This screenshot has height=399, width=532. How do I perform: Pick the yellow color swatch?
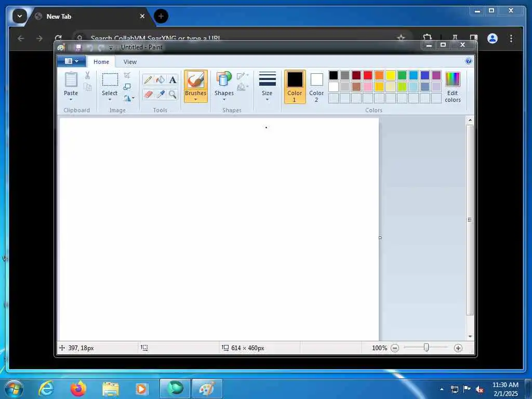pos(391,75)
